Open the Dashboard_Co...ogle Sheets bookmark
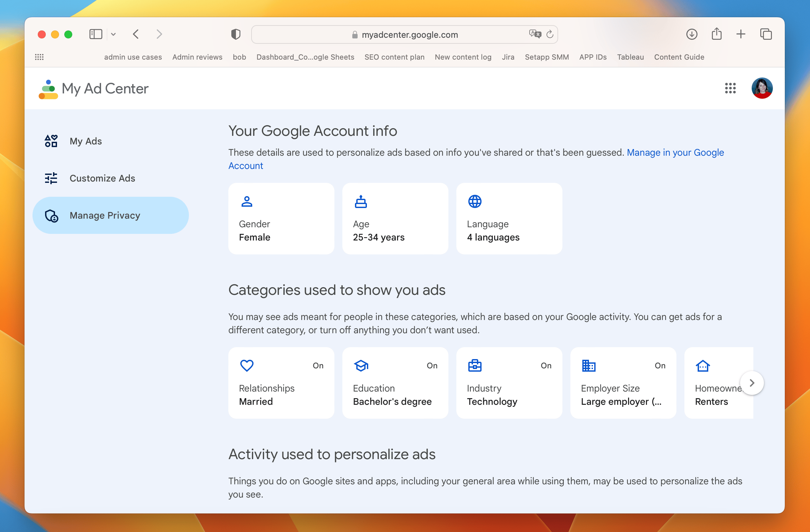 click(x=306, y=57)
